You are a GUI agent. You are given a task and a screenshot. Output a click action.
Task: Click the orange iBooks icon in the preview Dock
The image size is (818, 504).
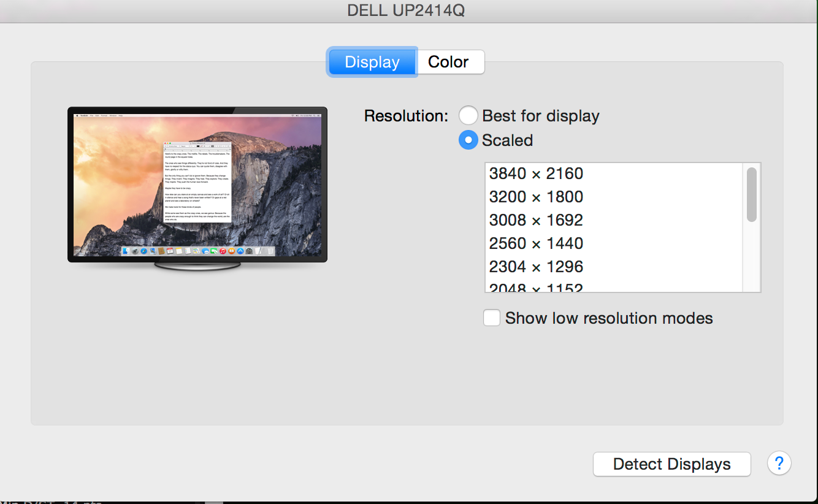(x=232, y=251)
